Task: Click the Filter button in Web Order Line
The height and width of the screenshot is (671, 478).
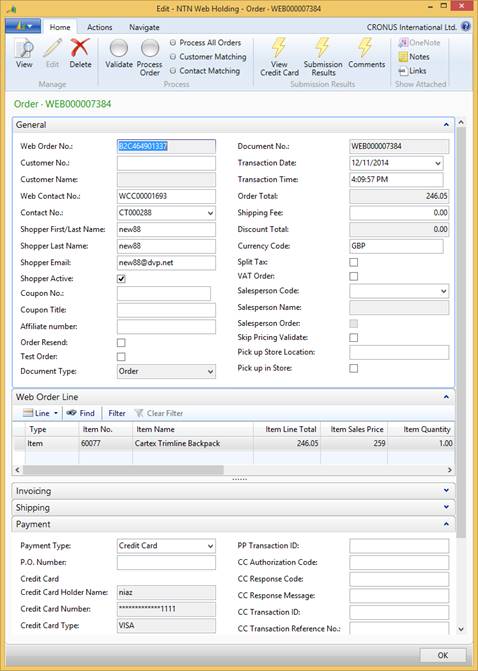Action: (117, 413)
